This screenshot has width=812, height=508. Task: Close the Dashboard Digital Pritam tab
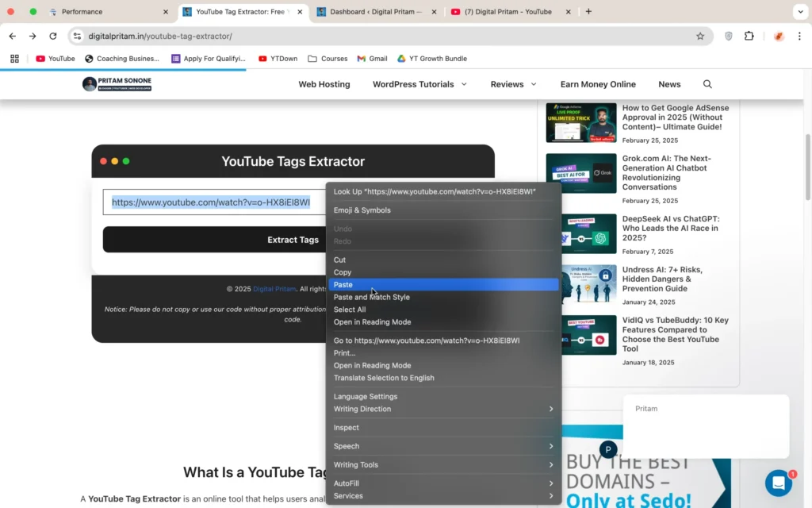click(x=434, y=11)
